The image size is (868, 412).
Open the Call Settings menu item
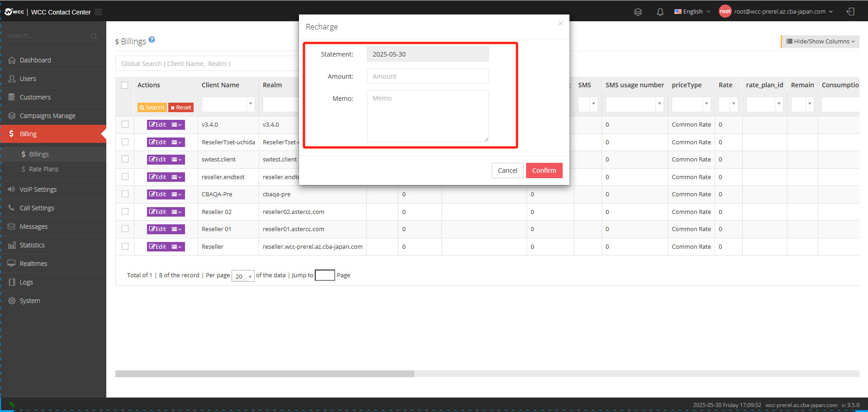pyautogui.click(x=53, y=208)
